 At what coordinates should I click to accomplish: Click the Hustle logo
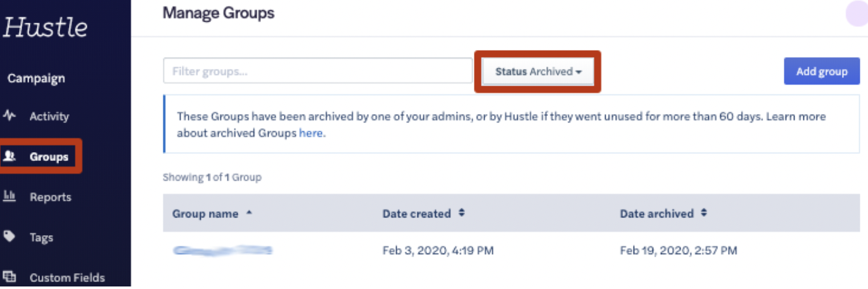(45, 27)
